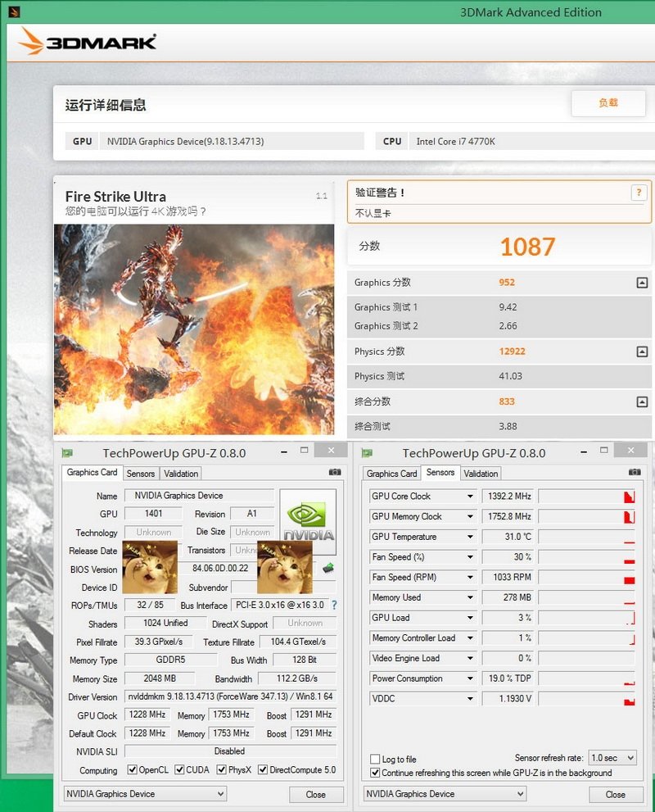Switch to Graphics Card tab in right GPU-Z
Screen dimensions: 655x812
point(391,474)
